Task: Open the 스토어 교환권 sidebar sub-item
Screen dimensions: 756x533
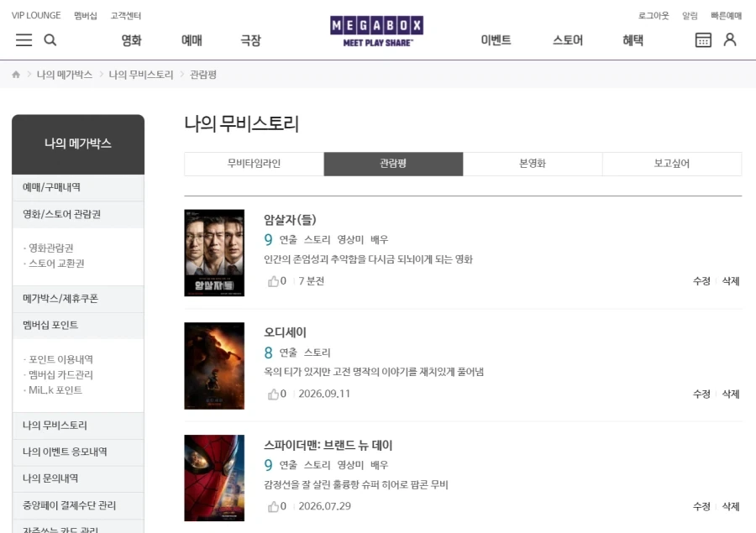Action: point(56,264)
